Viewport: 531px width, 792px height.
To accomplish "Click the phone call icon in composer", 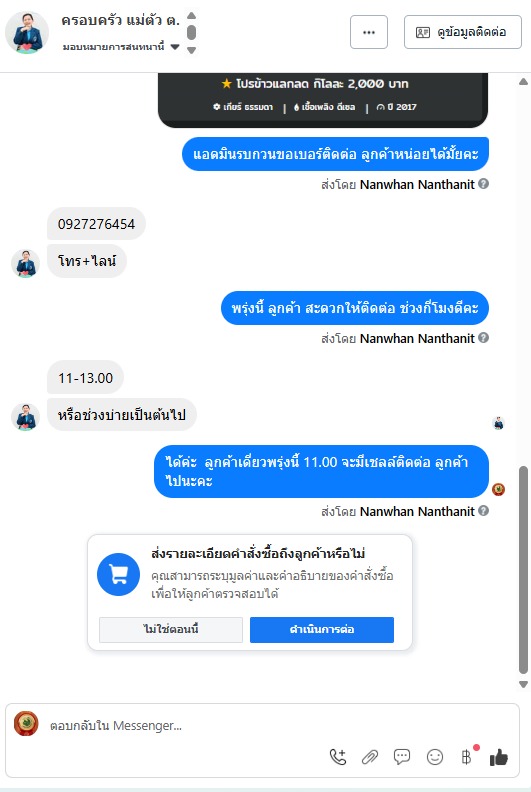I will pos(338,757).
